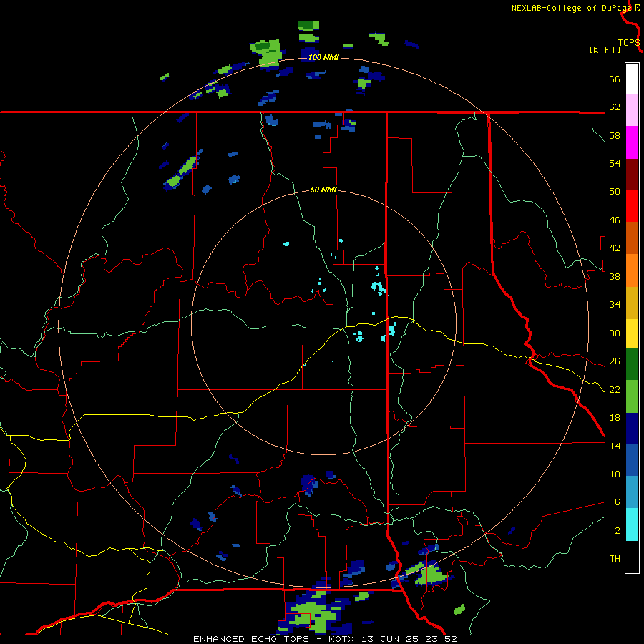Pick the orange 42 kft legend swatch

[632, 270]
